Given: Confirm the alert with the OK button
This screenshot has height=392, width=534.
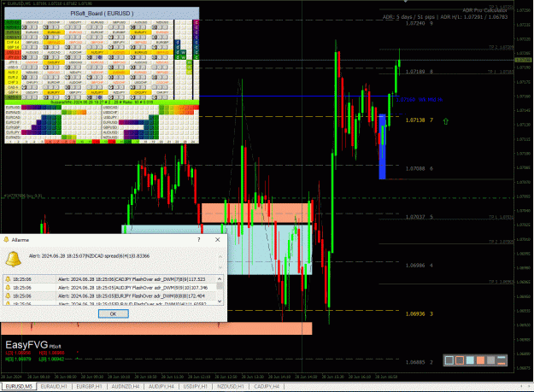Looking at the screenshot, I should tap(114, 313).
